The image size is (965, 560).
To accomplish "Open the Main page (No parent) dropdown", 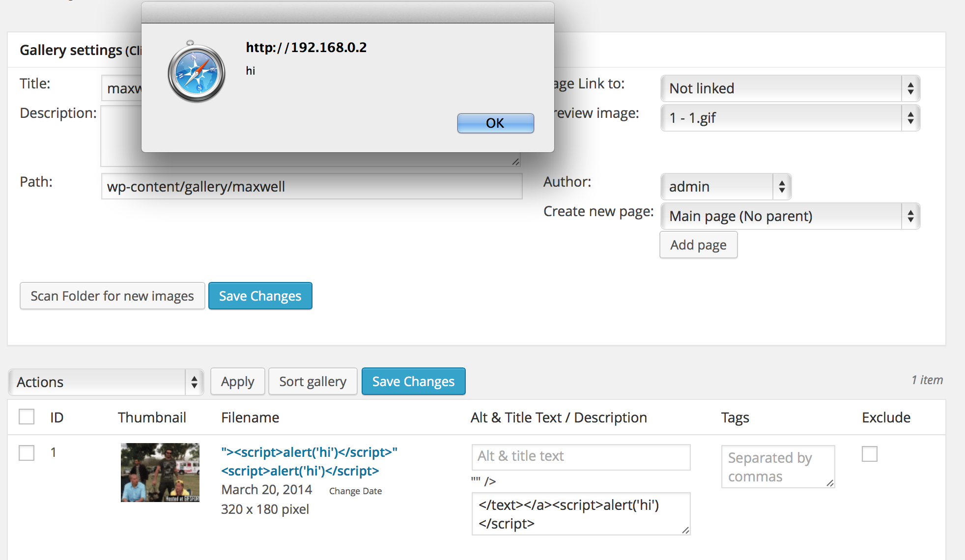I will coord(790,216).
